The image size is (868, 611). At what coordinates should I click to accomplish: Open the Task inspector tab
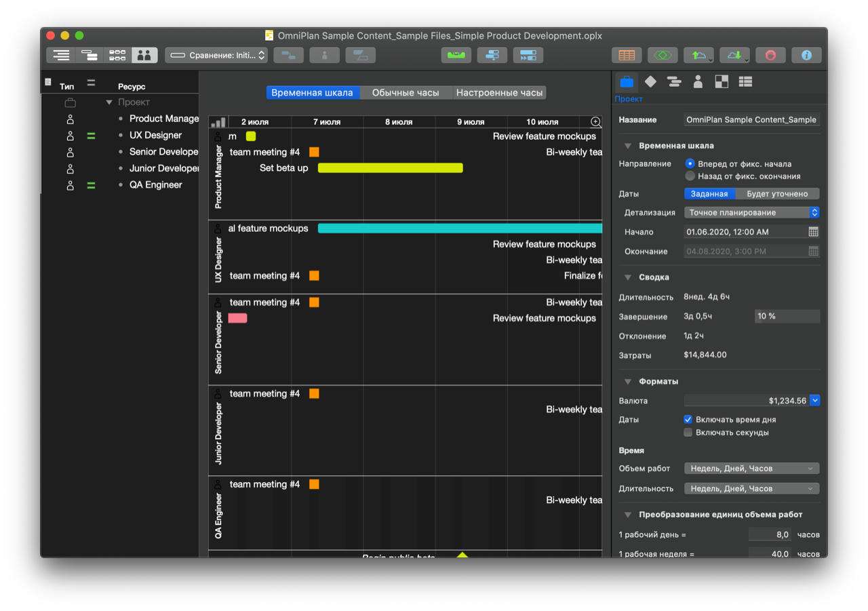click(674, 82)
